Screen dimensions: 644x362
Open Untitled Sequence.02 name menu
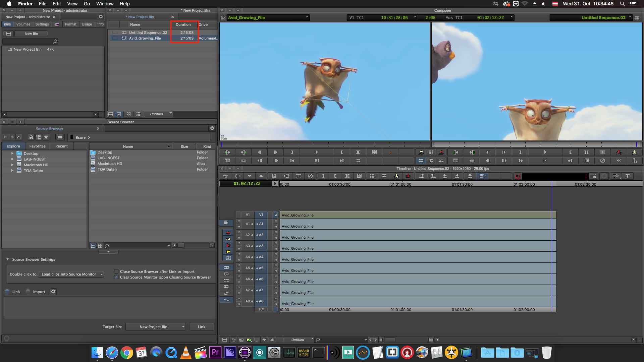point(591,17)
